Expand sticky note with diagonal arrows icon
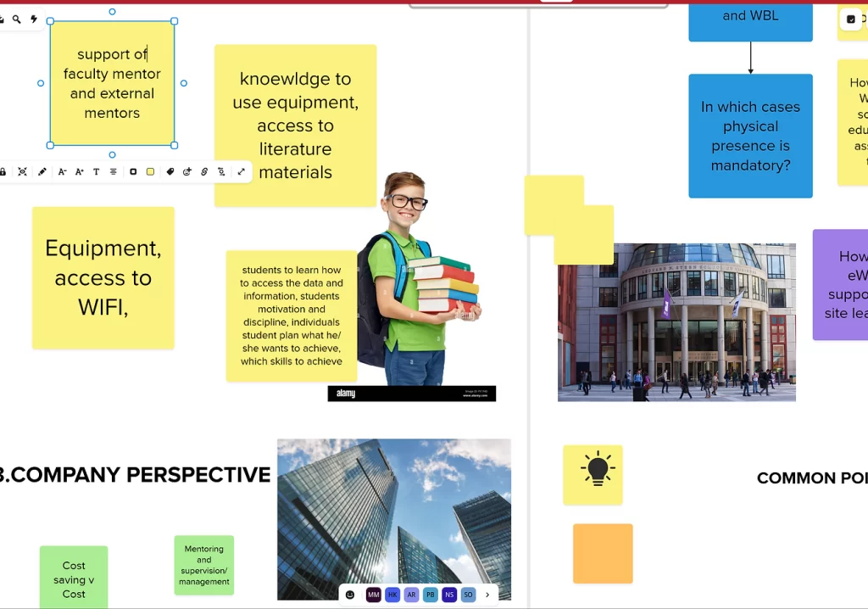Viewport: 868px width, 609px height. pos(242,172)
